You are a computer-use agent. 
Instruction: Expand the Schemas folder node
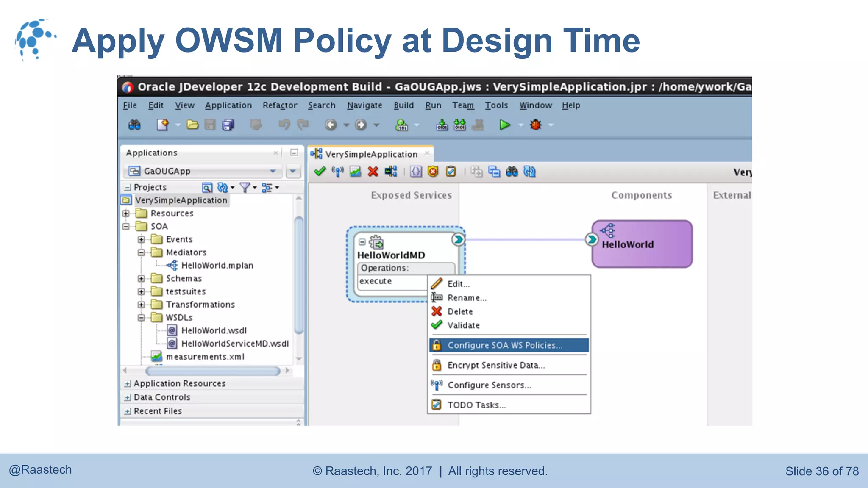[x=141, y=278]
